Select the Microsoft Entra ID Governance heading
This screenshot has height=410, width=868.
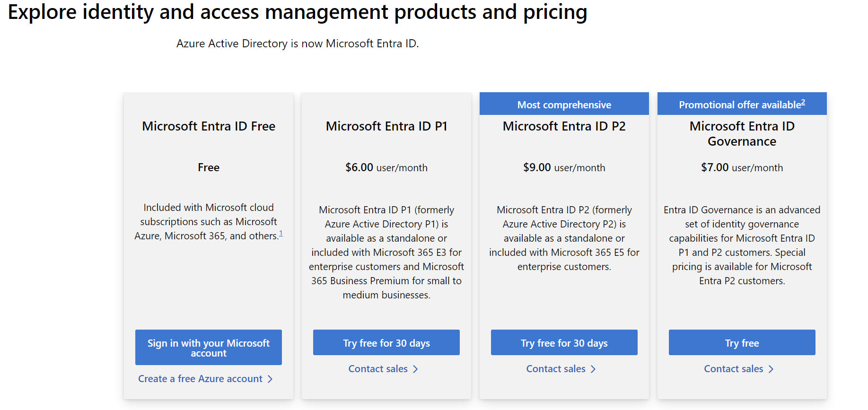742,134
